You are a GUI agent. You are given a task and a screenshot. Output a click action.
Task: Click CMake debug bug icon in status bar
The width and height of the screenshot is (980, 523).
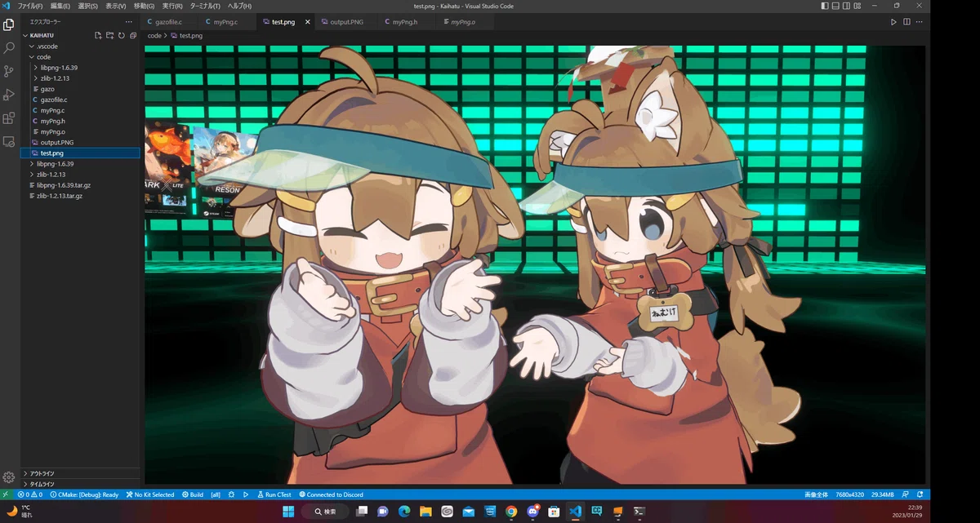tap(232, 494)
